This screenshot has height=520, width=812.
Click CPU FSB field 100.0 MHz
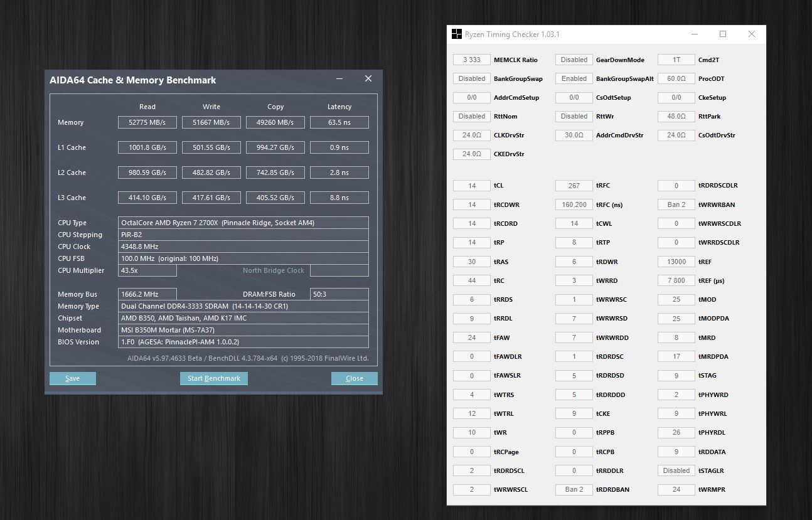tap(243, 258)
